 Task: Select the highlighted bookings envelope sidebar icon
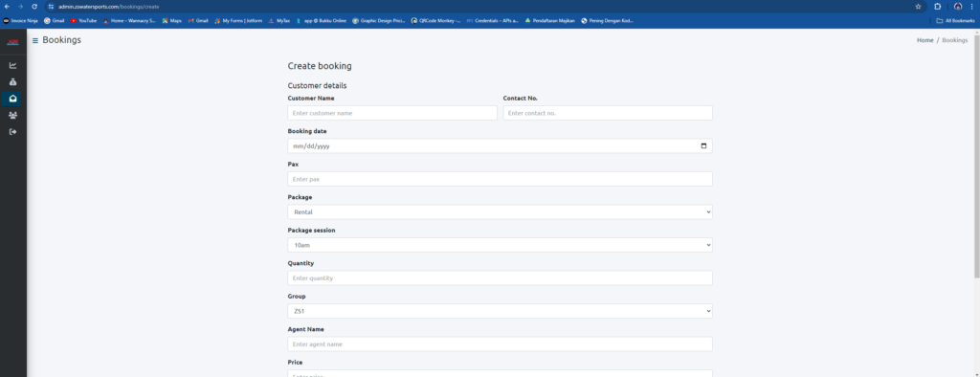click(13, 99)
